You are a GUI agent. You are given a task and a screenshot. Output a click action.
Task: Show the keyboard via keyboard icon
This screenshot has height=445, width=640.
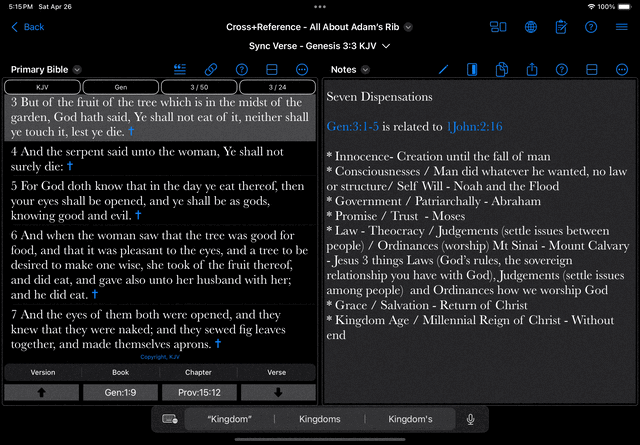169,419
